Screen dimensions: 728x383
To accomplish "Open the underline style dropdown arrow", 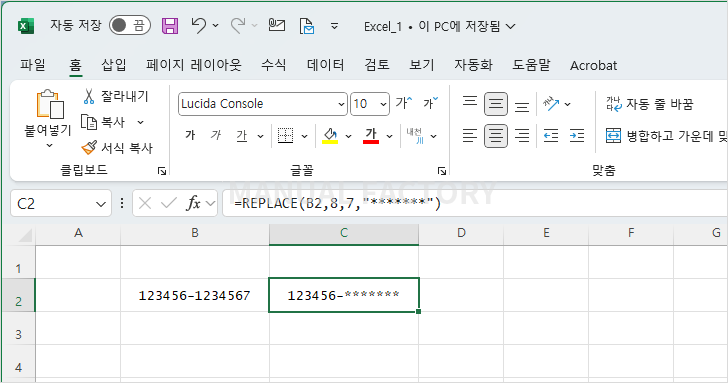I will click(260, 136).
